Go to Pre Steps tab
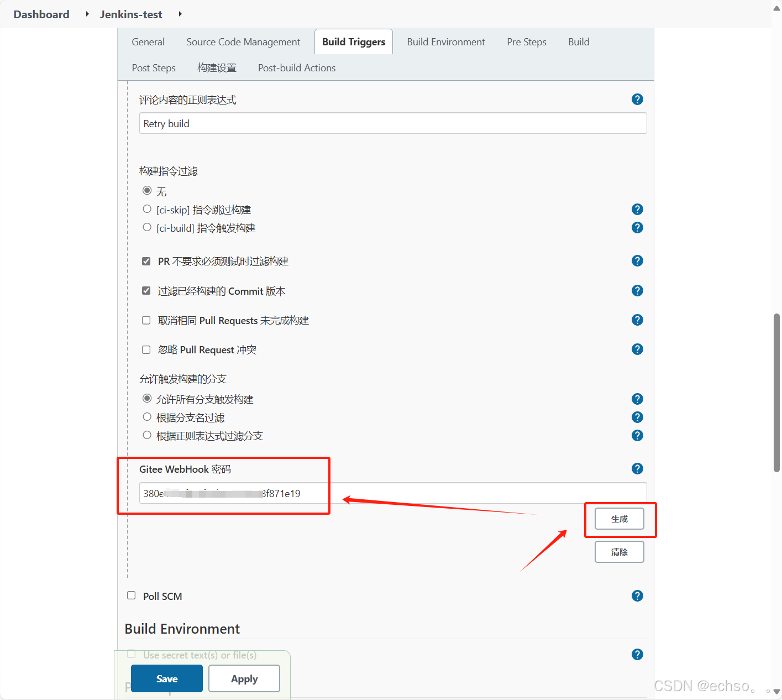Screen dimensions: 782x700 click(x=527, y=42)
